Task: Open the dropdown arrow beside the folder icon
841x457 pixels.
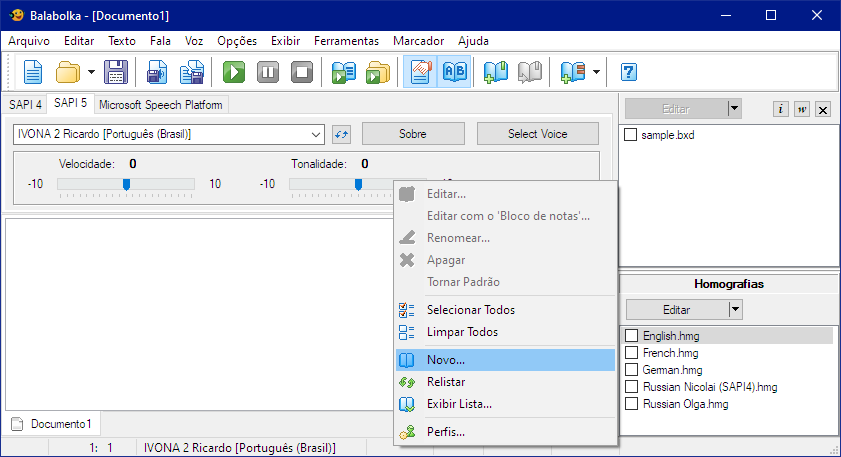Action: click(x=91, y=72)
